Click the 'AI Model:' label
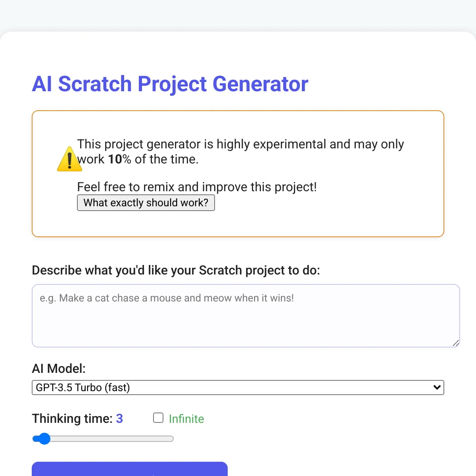Viewport: 476px width, 476px height. [59, 369]
